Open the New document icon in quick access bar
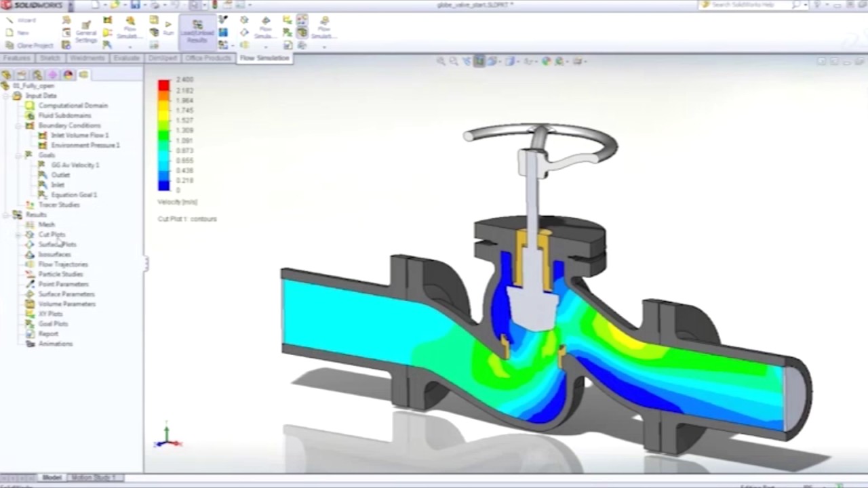Image resolution: width=868 pixels, height=488 pixels. (x=96, y=5)
